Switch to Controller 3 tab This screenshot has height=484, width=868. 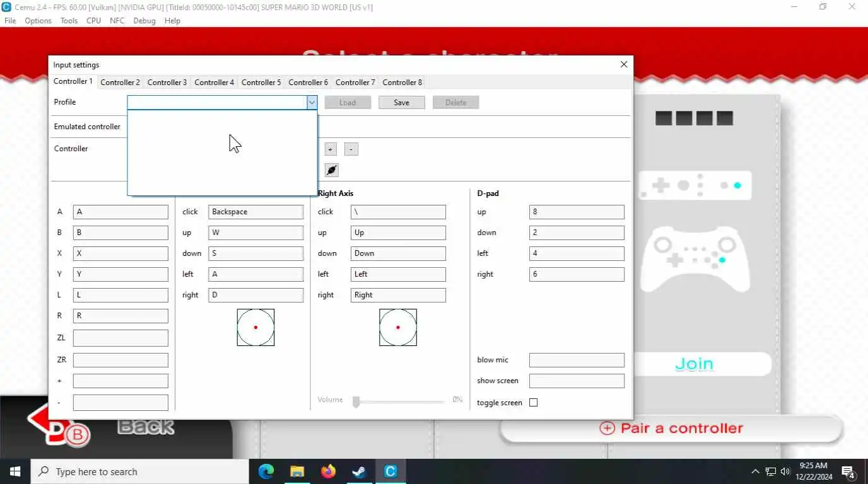coord(167,82)
